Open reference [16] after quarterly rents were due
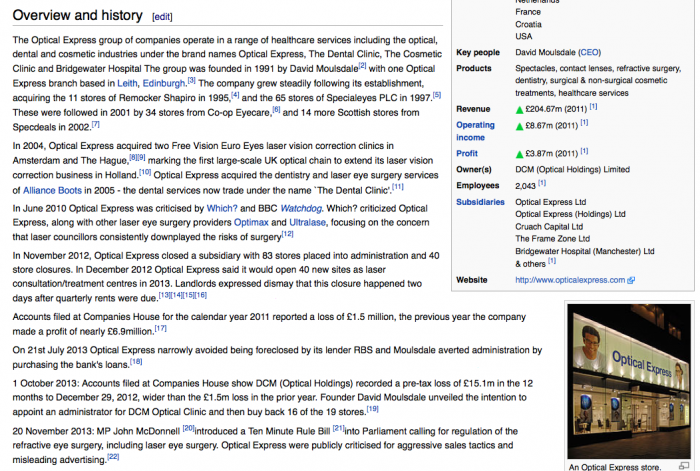Viewport: 700px width, 471px height. point(201,295)
